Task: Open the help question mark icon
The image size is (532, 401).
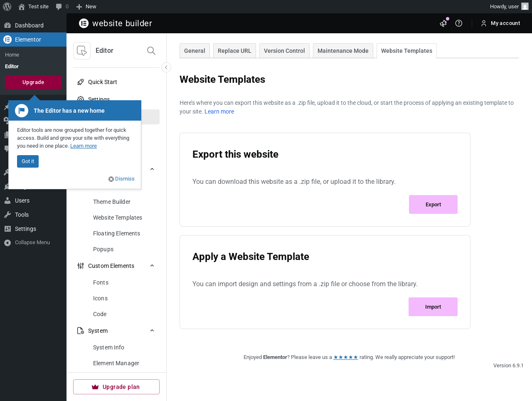Action: (x=459, y=23)
